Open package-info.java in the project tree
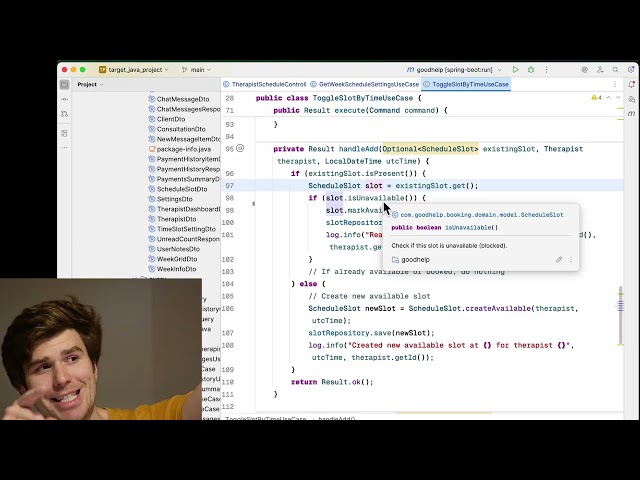The image size is (640, 480). pyautogui.click(x=183, y=149)
